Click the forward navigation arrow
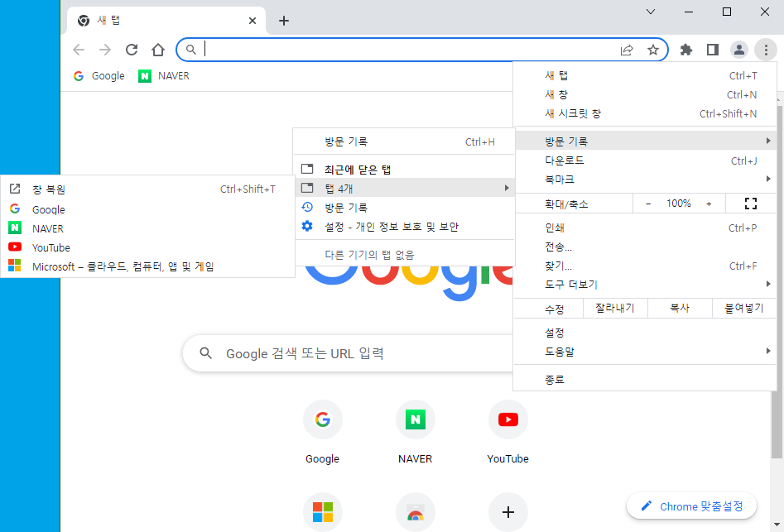Screen dimensions: 784x532 pos(105,50)
